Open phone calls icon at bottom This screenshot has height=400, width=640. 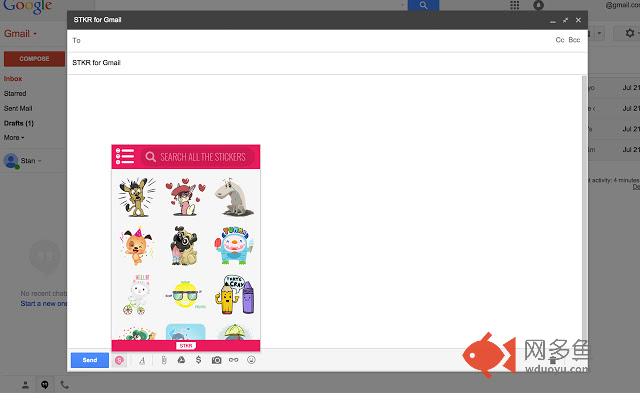point(64,384)
